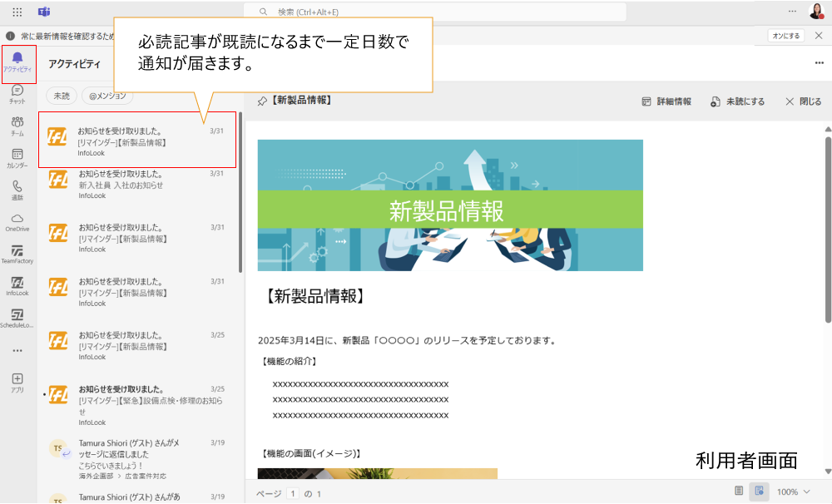832x504 pixels.
Task: Open the app launcher grid icon
Action: (17, 12)
